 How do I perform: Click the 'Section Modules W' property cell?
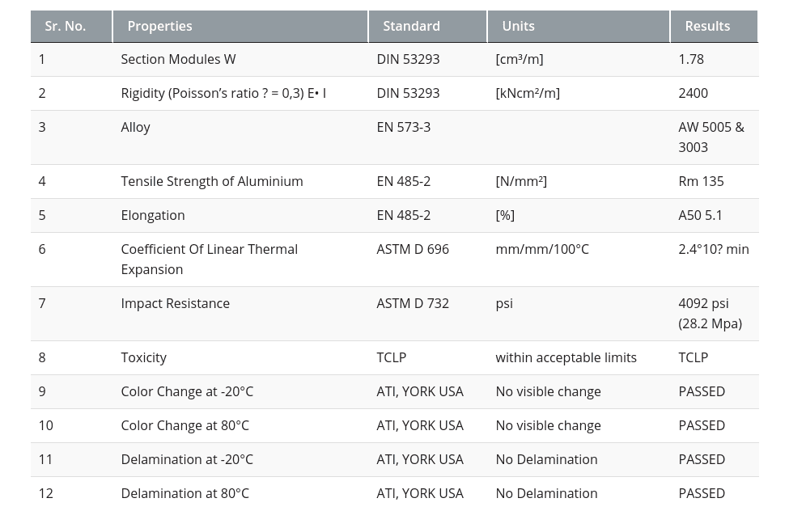178,59
